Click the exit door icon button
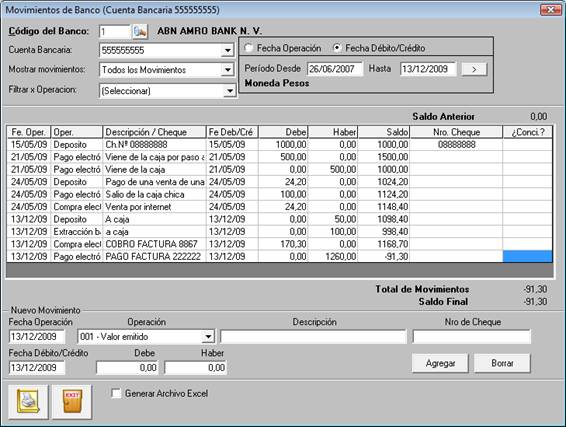The height and width of the screenshot is (427, 566). pyautogui.click(x=72, y=401)
